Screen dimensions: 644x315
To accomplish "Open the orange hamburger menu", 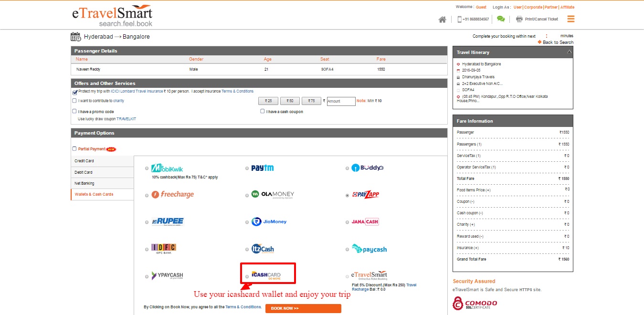I will (571, 19).
